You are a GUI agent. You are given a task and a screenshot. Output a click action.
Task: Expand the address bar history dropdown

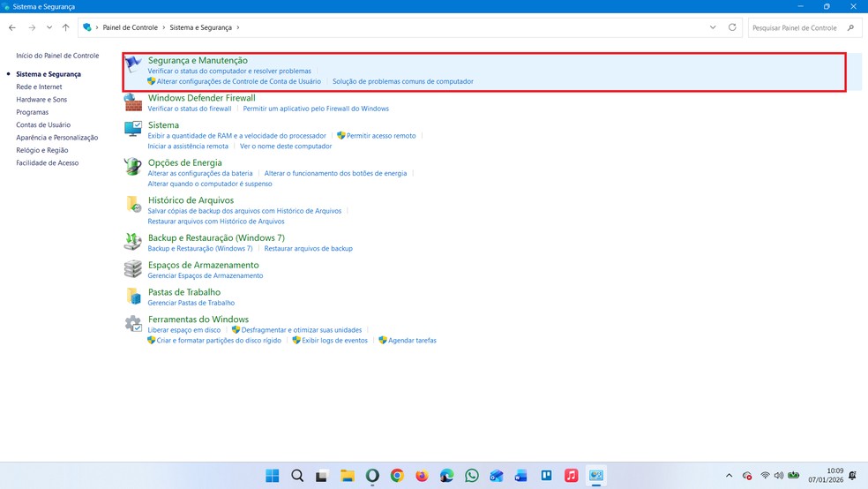point(713,27)
